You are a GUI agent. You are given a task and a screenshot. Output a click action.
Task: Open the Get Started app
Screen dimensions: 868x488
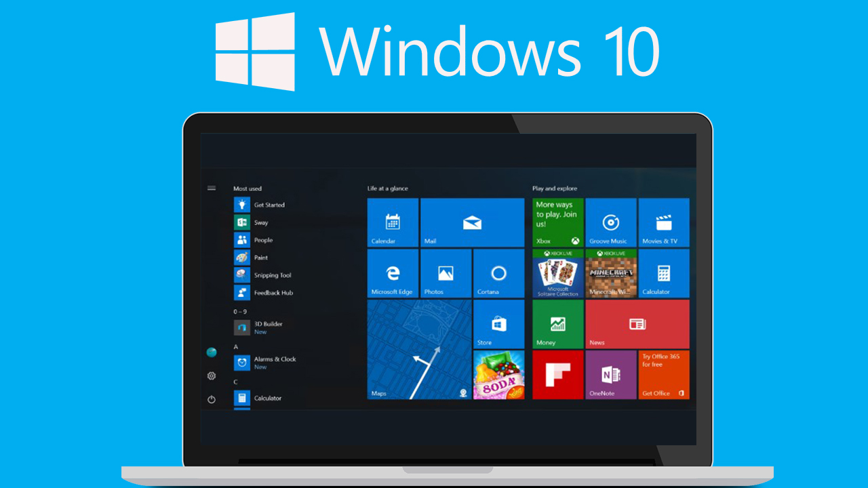pos(260,205)
